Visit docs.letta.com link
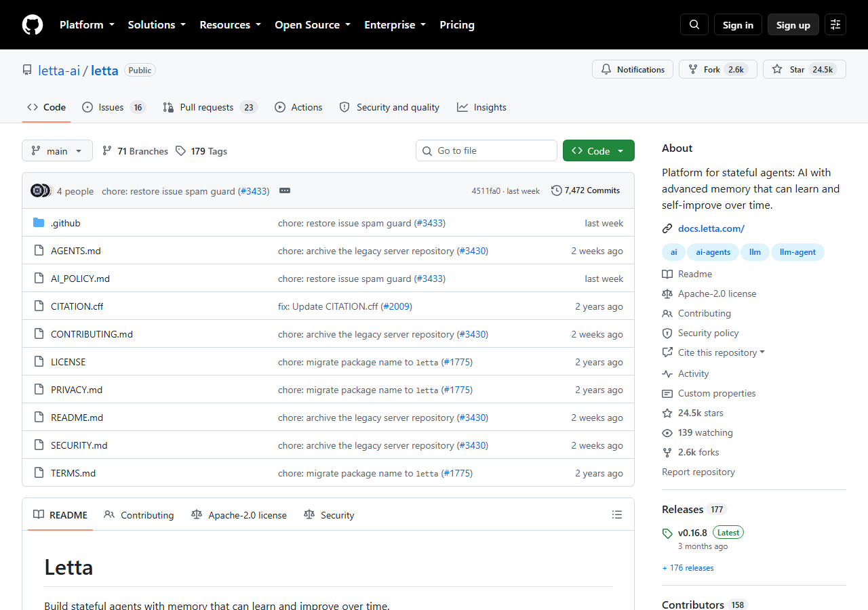868x610 pixels. pyautogui.click(x=711, y=228)
